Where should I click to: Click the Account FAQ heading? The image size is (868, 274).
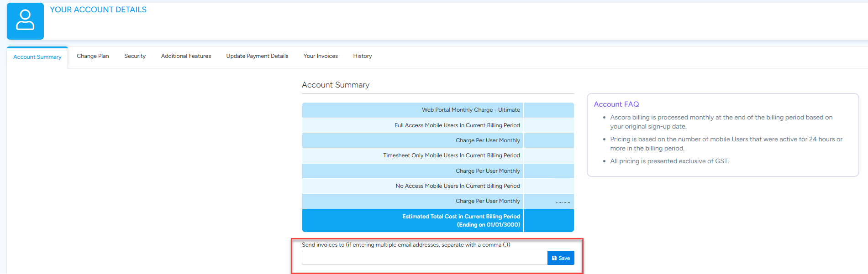(616, 104)
